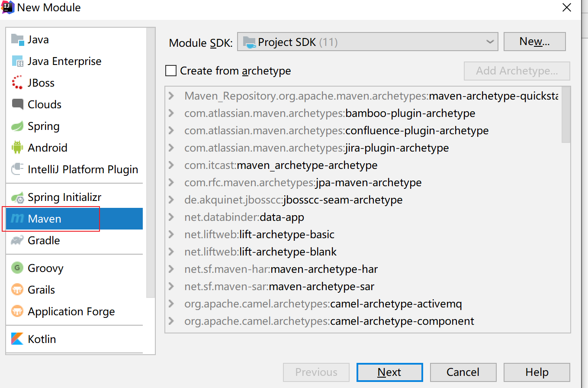Click the archetype list vertical scrollbar
The width and height of the screenshot is (588, 388).
point(566,115)
